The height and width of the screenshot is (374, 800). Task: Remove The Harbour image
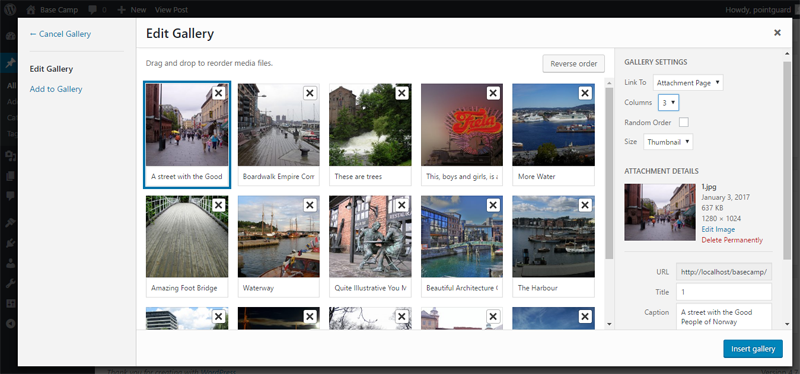[x=585, y=205]
